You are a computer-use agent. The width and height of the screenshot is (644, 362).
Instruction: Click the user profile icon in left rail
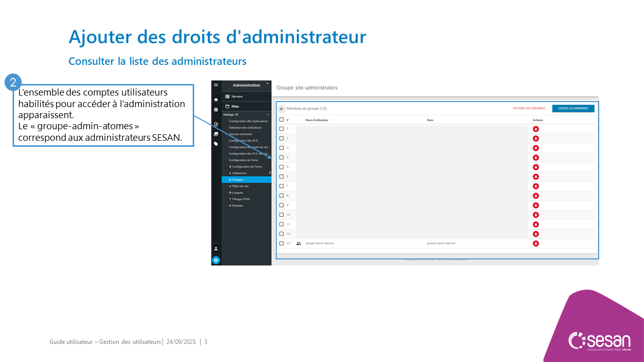pos(216,248)
